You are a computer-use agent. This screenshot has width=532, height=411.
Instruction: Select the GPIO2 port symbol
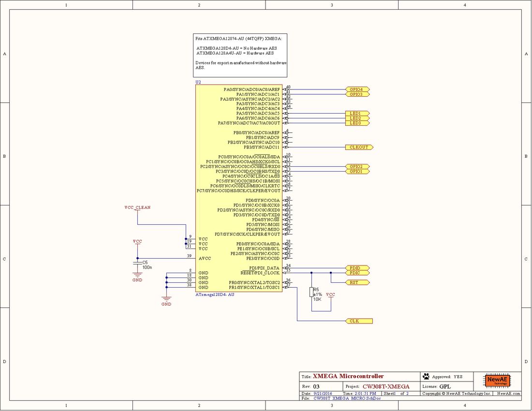click(x=357, y=166)
